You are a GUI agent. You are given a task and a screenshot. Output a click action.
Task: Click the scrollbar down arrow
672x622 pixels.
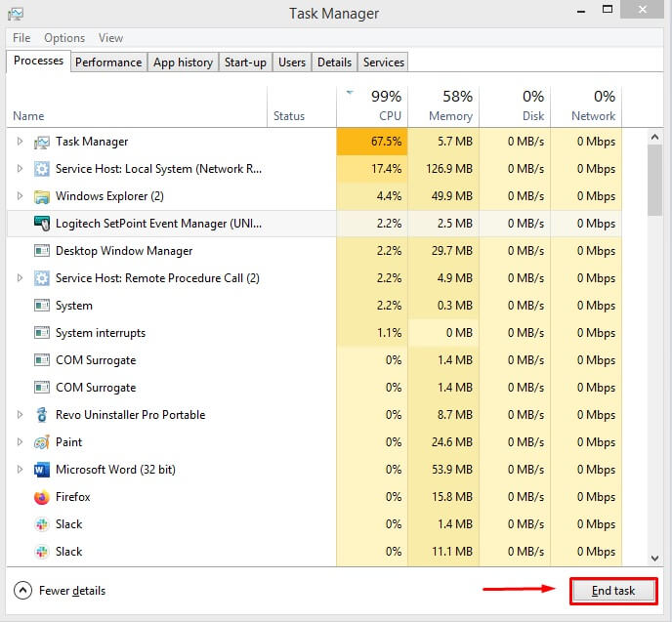(654, 559)
